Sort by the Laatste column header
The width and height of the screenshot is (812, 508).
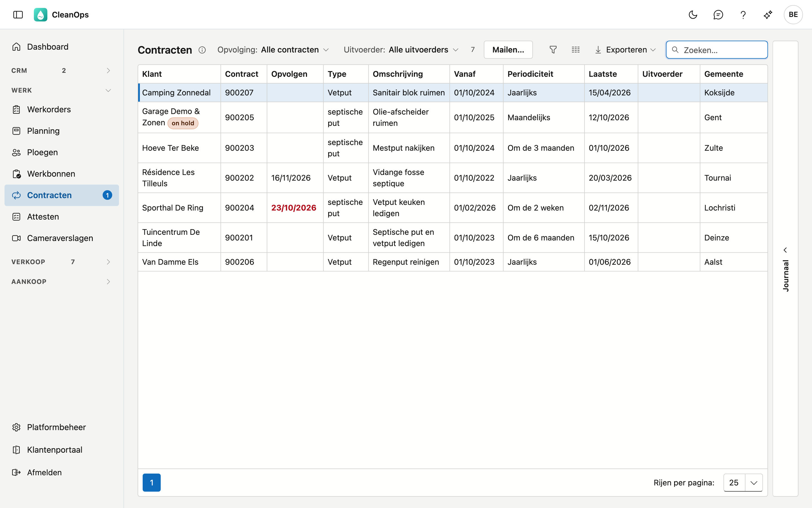[611, 74]
